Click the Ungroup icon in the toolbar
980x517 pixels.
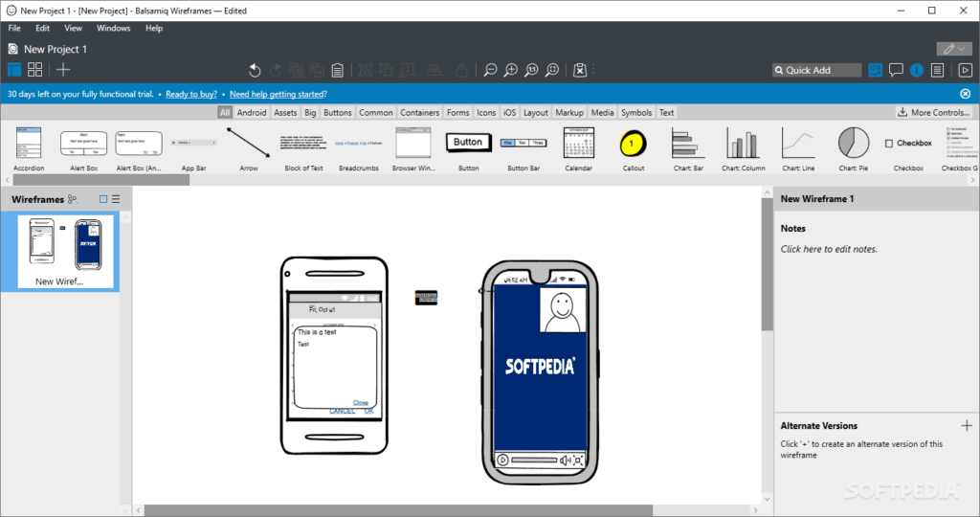(x=387, y=70)
